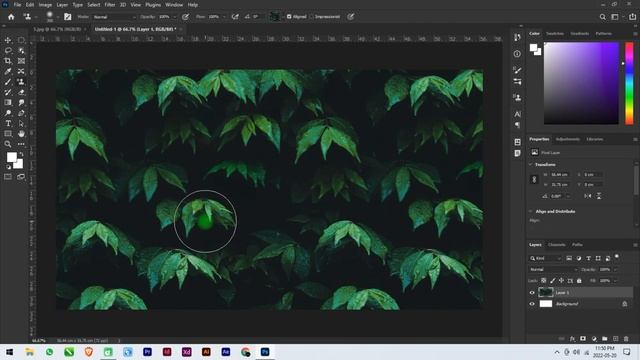
Task: Go to the Home screen
Action: [x=11, y=17]
